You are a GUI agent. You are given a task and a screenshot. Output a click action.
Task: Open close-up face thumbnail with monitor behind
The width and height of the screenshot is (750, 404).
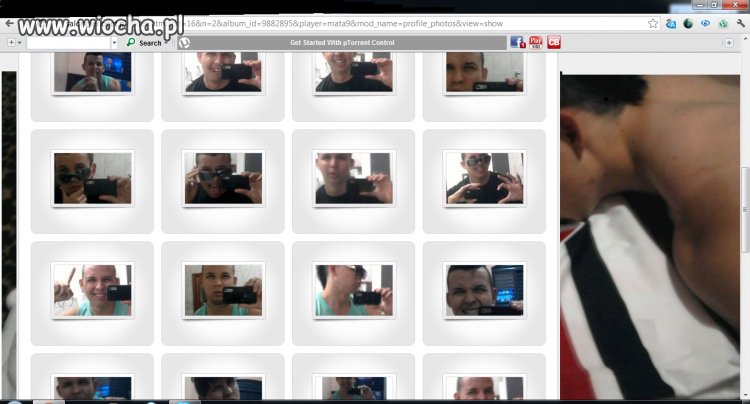coord(485,290)
